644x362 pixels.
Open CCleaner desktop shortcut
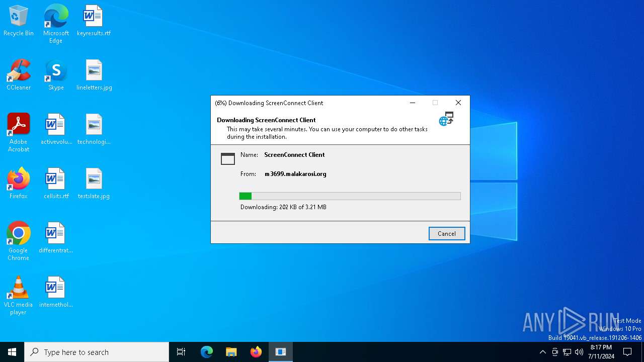click(x=19, y=75)
